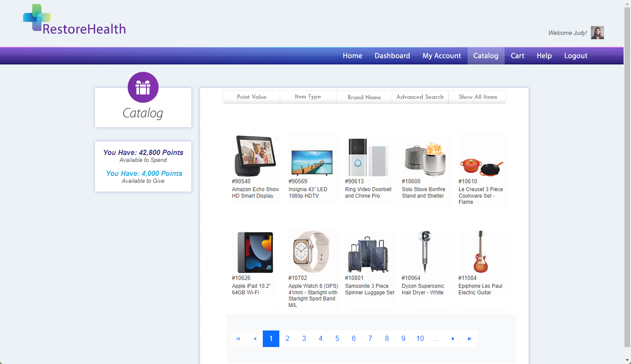Open Amazon Echo Show product image

[255, 156]
